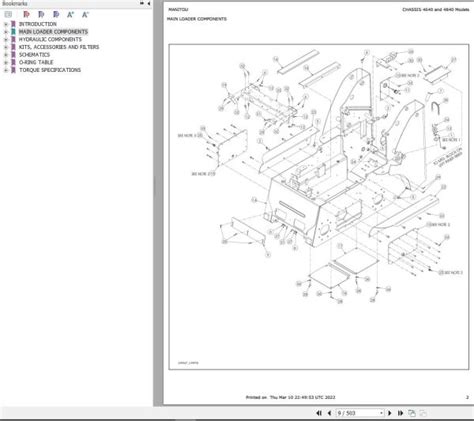The width and height of the screenshot is (474, 421).
Task: Open the page number dropdown arrow
Action: 381,413
